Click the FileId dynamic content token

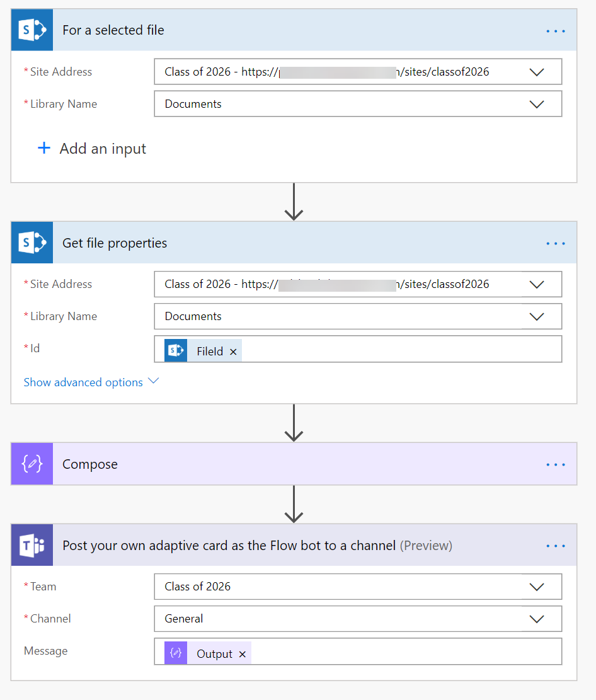[x=211, y=350]
